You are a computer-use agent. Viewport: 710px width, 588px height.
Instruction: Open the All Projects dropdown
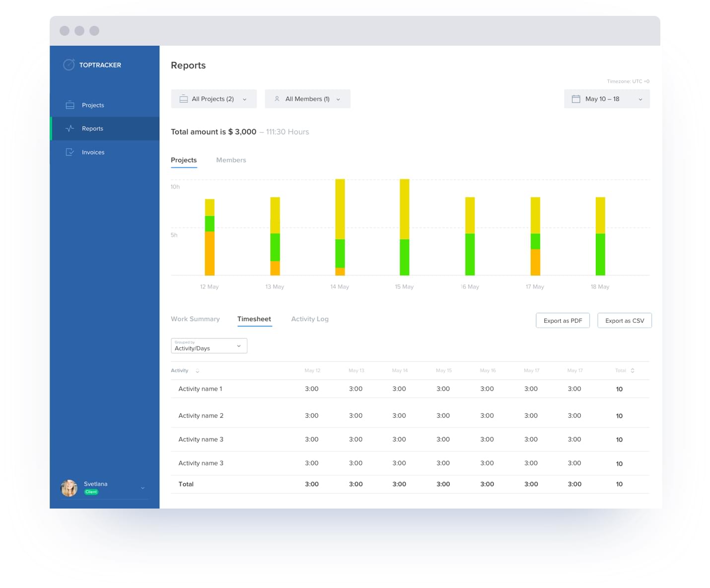[x=213, y=99]
